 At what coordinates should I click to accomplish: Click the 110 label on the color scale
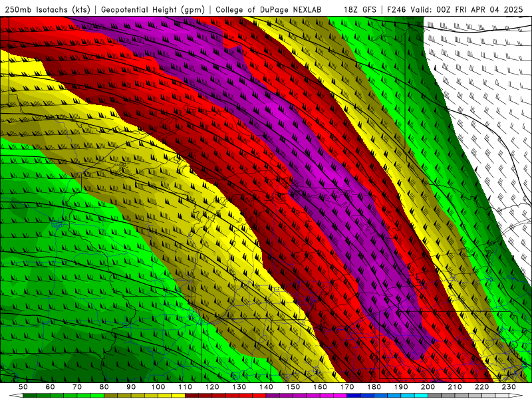point(186,387)
